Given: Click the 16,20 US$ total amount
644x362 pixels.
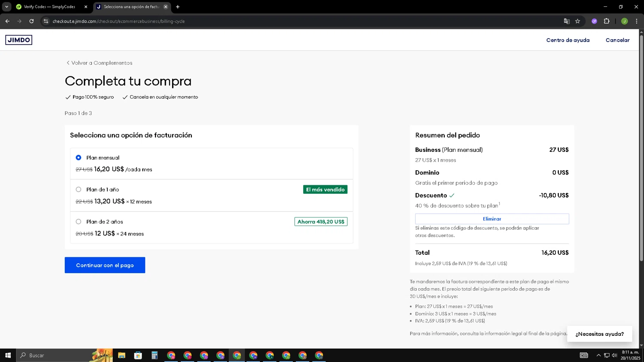Looking at the screenshot, I should [555, 253].
